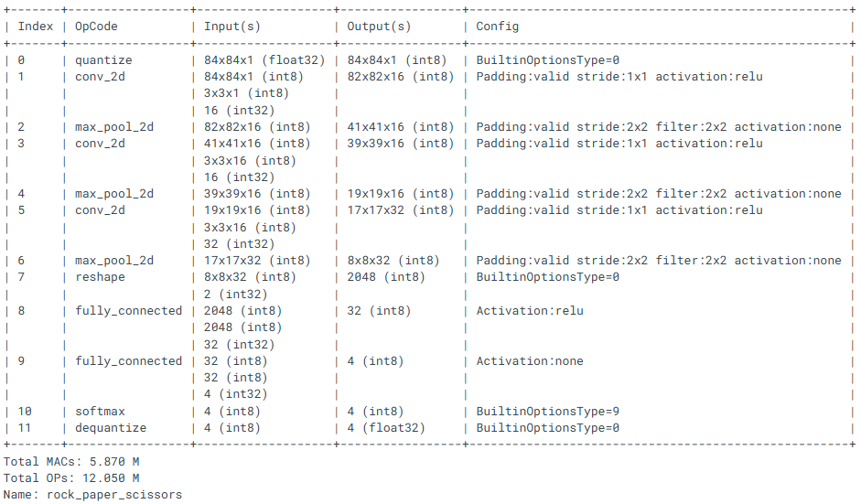Click the Total MACs: 5.870 M line
This screenshot has height=504, width=861.
71,462
